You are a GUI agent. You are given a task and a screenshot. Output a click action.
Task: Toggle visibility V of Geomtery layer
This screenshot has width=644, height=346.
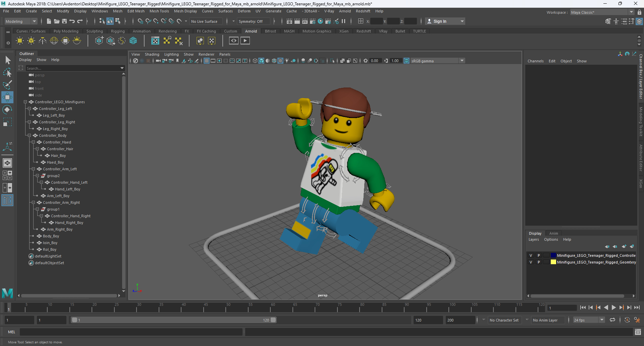tap(531, 262)
